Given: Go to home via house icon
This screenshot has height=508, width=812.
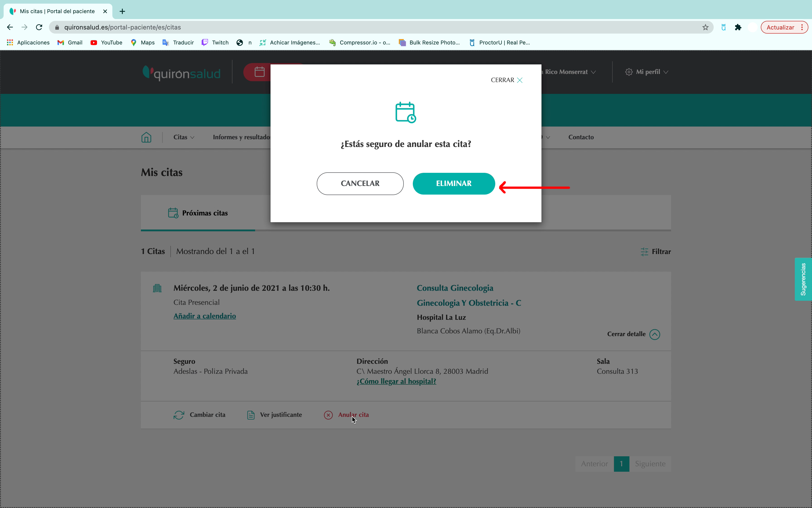Looking at the screenshot, I should click(x=146, y=137).
